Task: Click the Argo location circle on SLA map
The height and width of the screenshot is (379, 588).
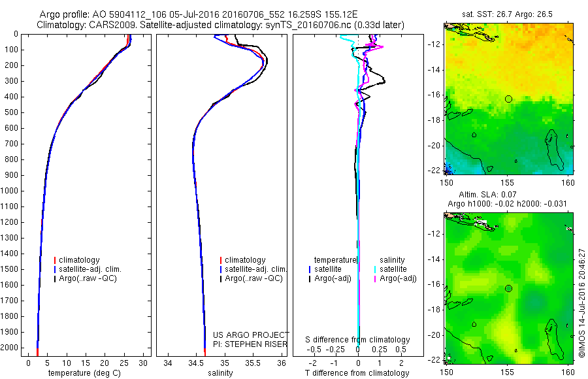Action: pos(508,289)
